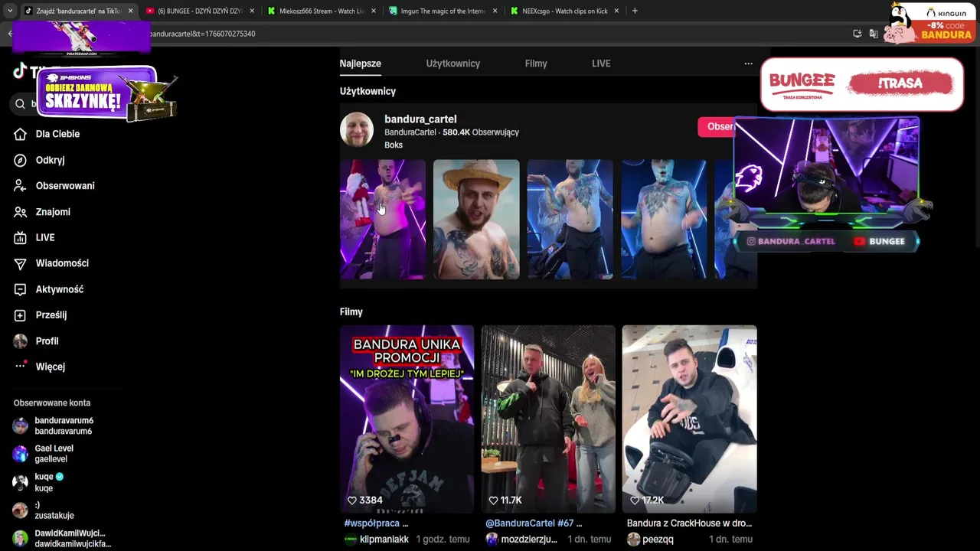Open the browser tab list dropdown arrow
980x551 pixels.
(10, 11)
